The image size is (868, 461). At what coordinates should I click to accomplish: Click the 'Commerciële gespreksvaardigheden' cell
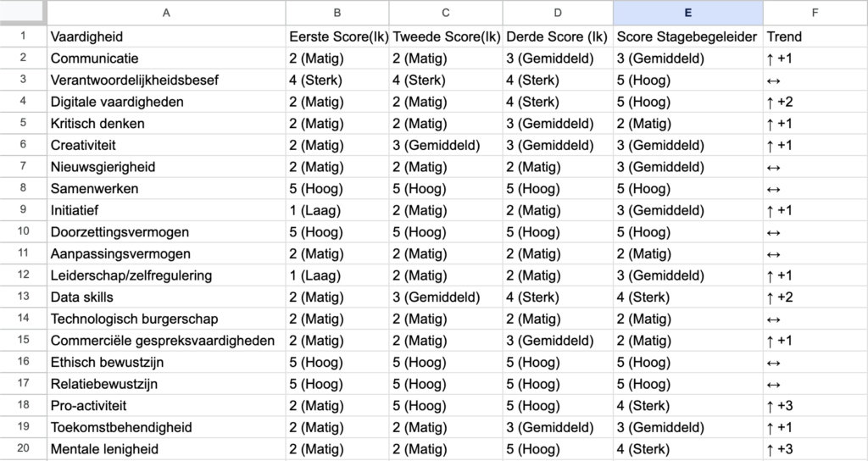click(166, 341)
